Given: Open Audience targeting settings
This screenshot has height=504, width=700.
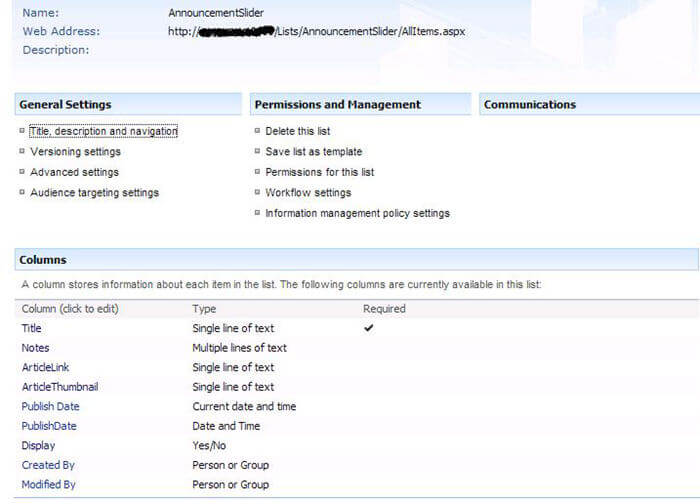Looking at the screenshot, I should (95, 193).
